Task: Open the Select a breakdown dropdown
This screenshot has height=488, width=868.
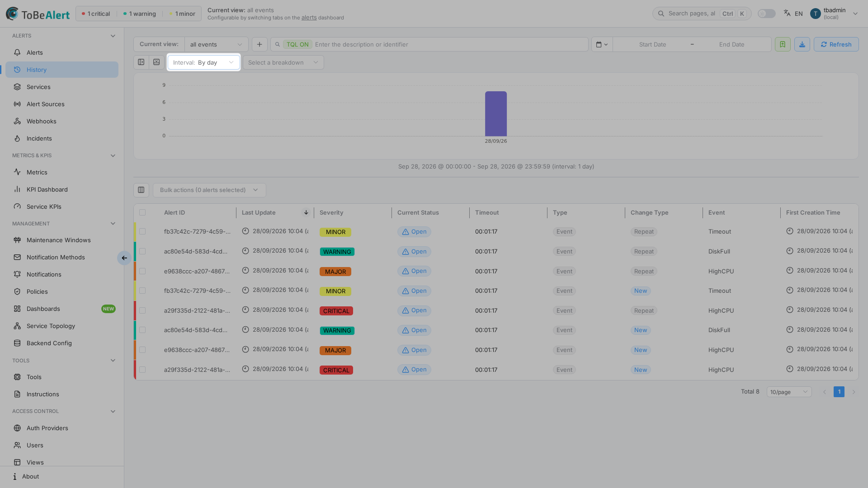Action: (x=283, y=62)
